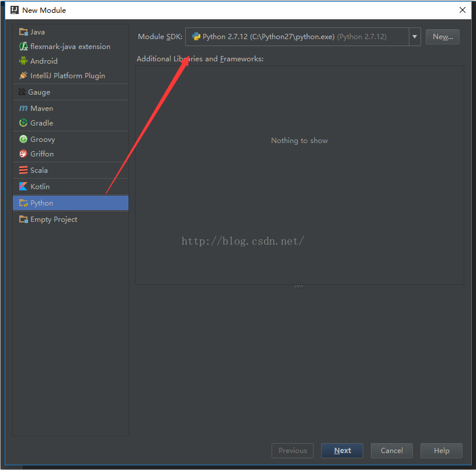Click the panel resize grip handle
Screen dimensions: 476x470
coord(299,286)
